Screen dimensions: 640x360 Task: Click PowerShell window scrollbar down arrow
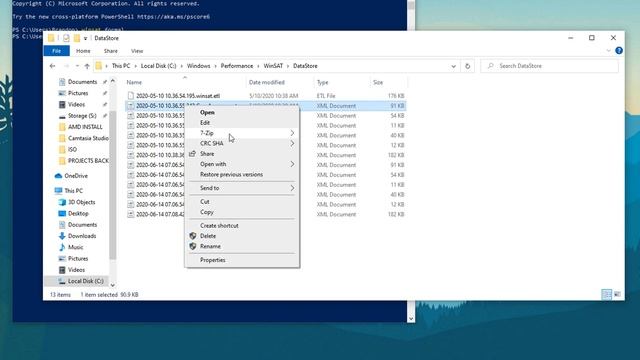(411, 319)
